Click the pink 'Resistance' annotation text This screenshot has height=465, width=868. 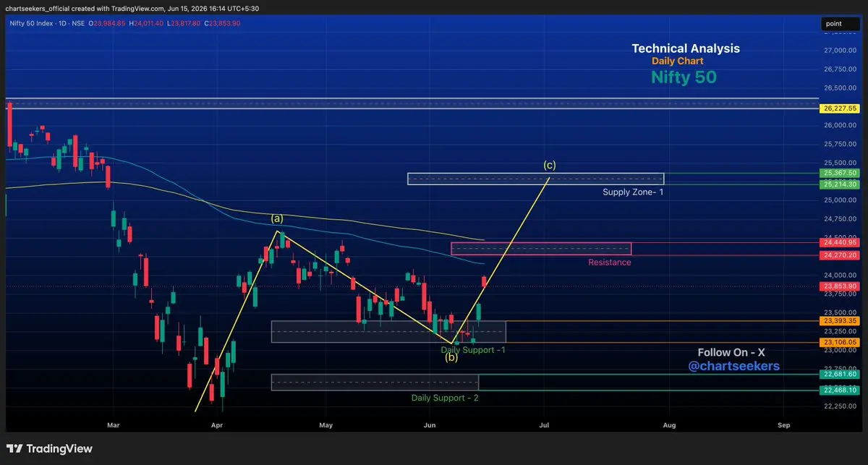pyautogui.click(x=609, y=263)
